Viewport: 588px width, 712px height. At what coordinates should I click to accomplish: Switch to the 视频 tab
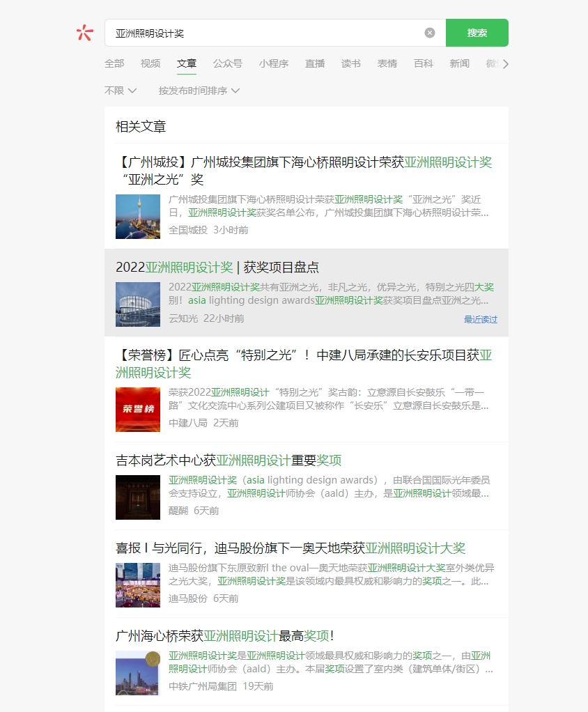tap(150, 63)
